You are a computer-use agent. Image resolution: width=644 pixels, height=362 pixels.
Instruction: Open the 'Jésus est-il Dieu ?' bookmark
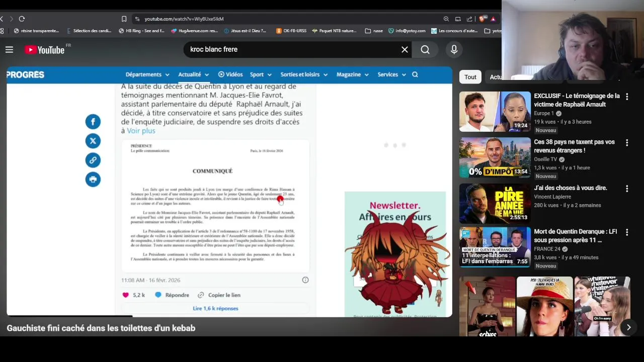[245, 31]
